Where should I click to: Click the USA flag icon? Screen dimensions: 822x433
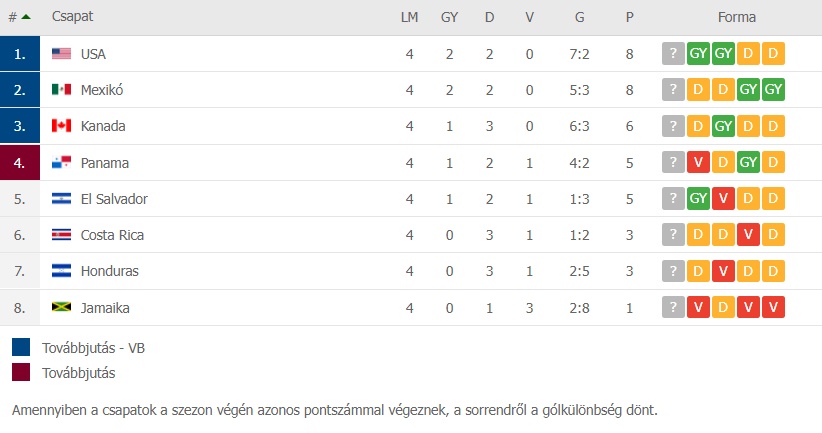(x=61, y=53)
